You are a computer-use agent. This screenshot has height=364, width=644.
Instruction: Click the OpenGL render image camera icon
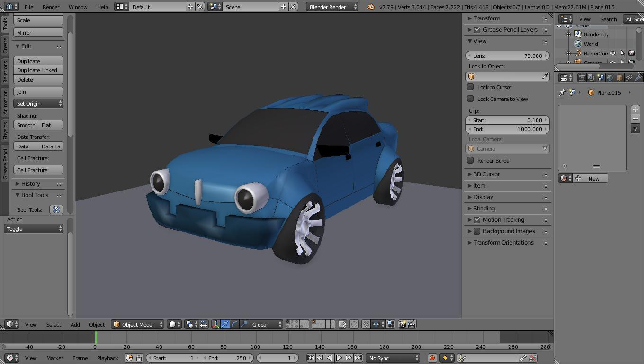[x=402, y=324]
